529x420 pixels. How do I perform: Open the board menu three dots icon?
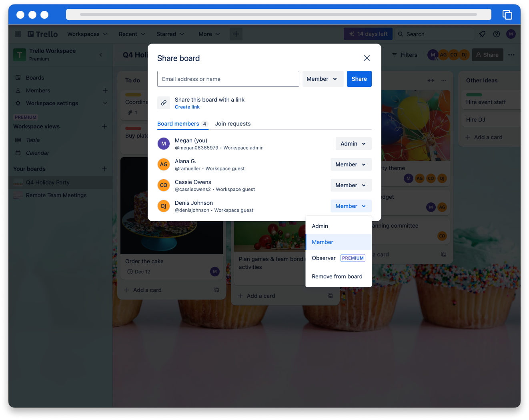(x=511, y=55)
